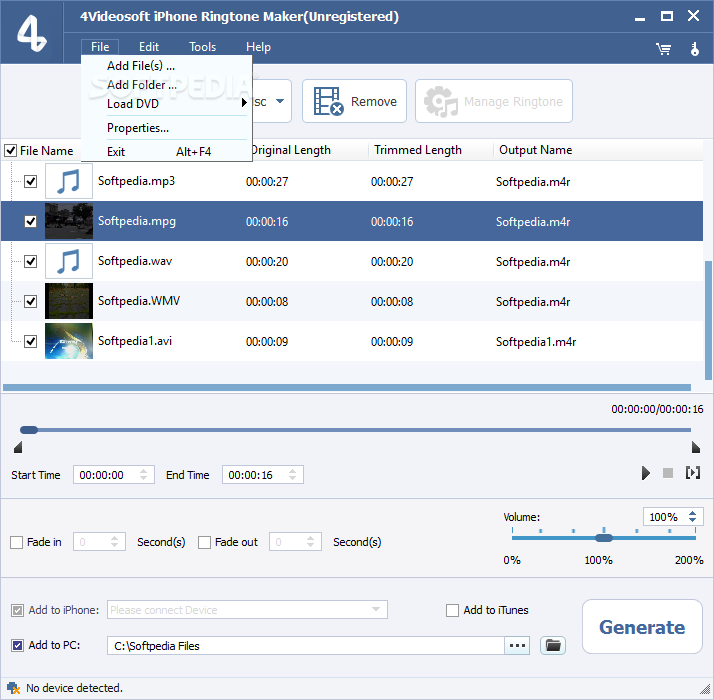Select the Softpedia.wav music note icon
Viewport: 714px width, 700px height.
(x=69, y=261)
